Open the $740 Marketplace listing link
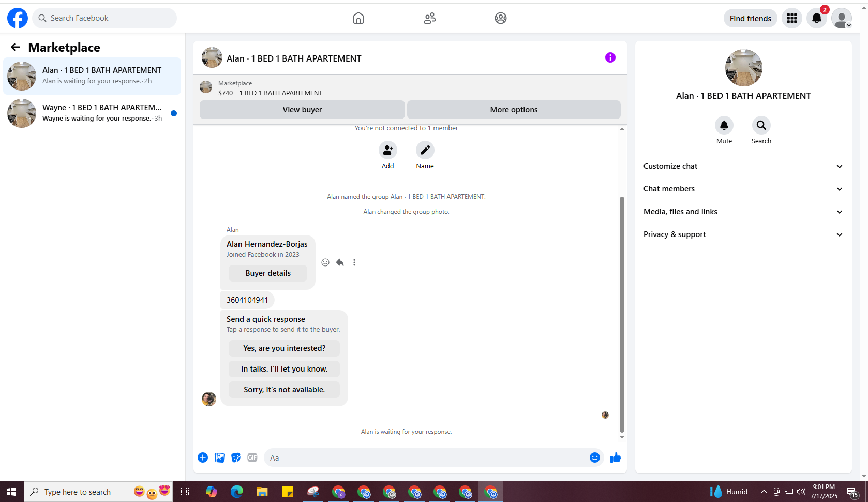 click(x=270, y=93)
